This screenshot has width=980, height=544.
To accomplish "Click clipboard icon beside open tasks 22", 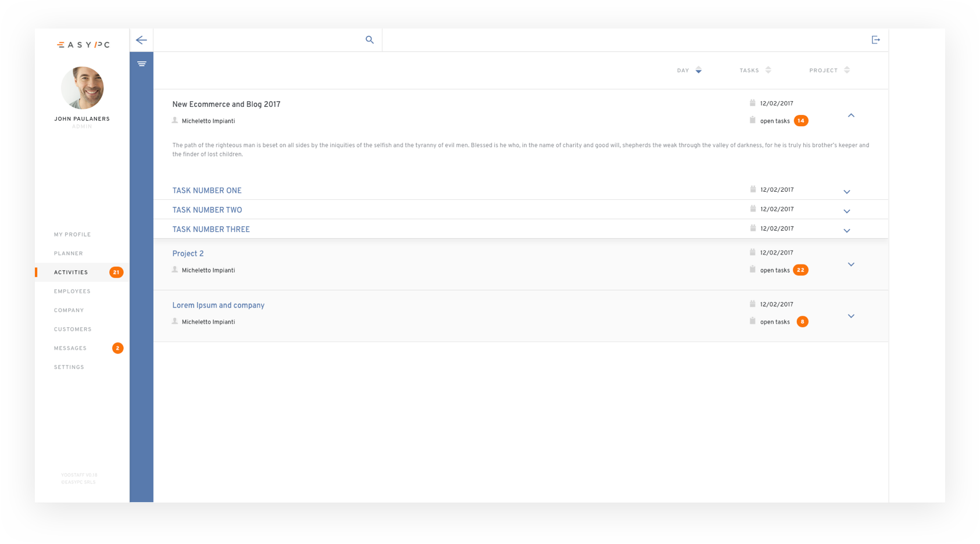I will click(x=753, y=270).
